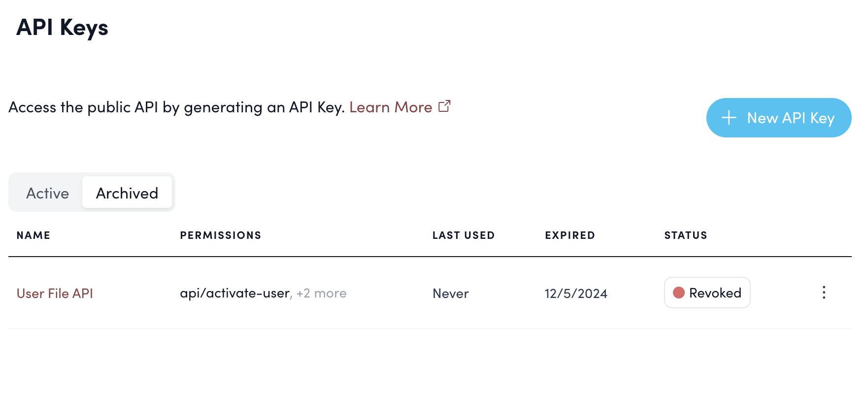Click the API Keys page title
The width and height of the screenshot is (868, 395).
62,28
